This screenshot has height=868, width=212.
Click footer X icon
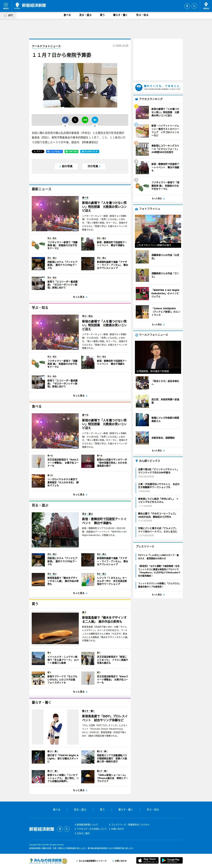[x=67, y=829]
